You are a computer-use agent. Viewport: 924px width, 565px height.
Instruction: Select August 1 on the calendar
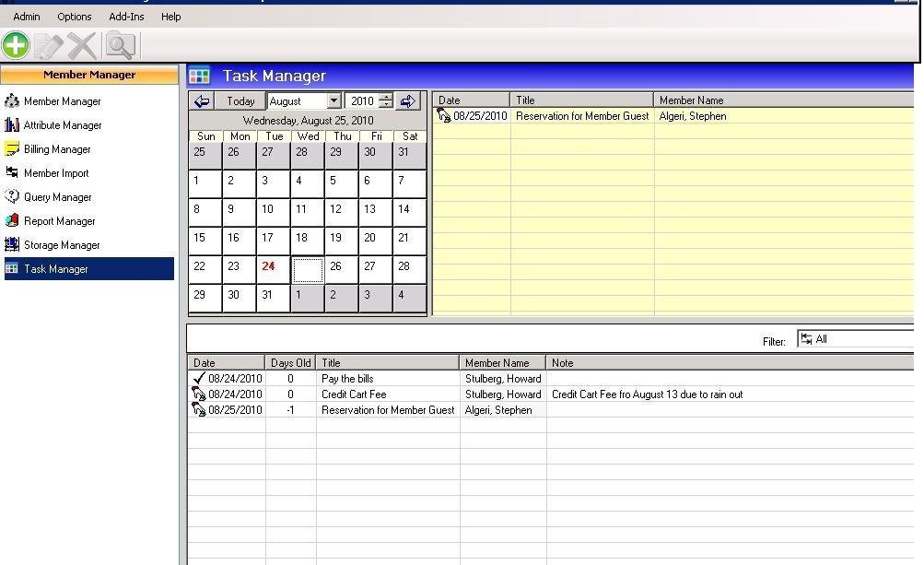coord(205,184)
